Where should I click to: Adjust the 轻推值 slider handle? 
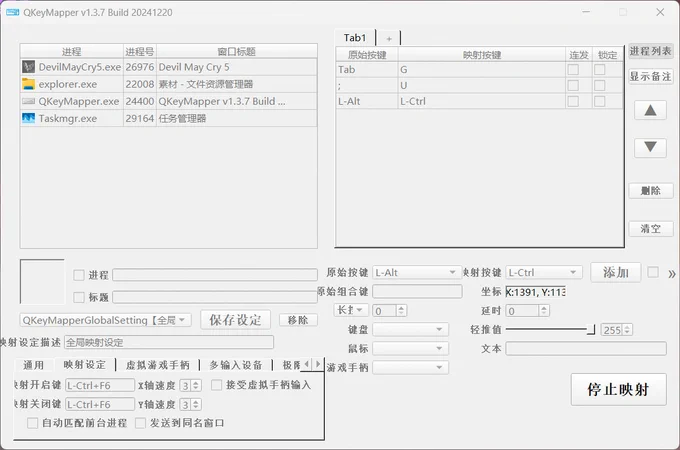point(591,329)
